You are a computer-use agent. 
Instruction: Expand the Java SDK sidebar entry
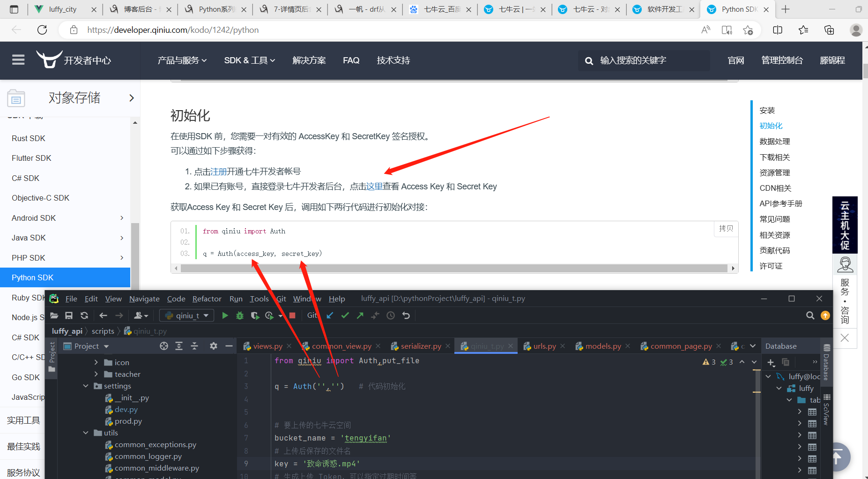(122, 238)
